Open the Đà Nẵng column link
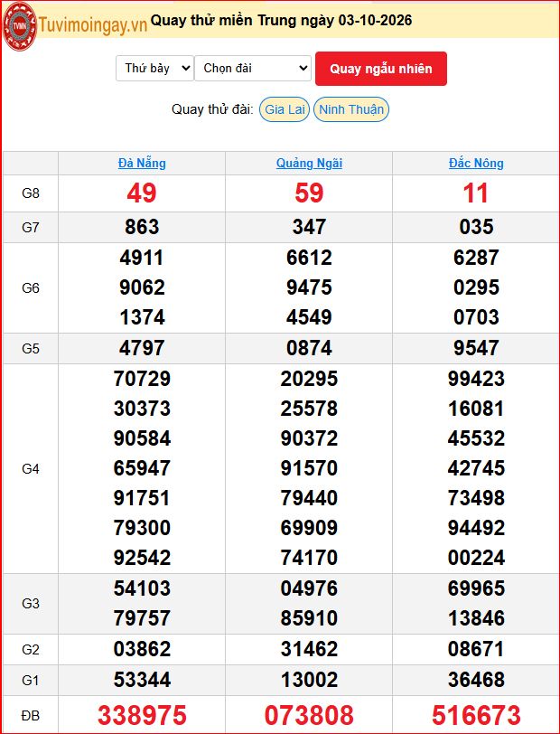This screenshot has height=734, width=560. coord(142,164)
